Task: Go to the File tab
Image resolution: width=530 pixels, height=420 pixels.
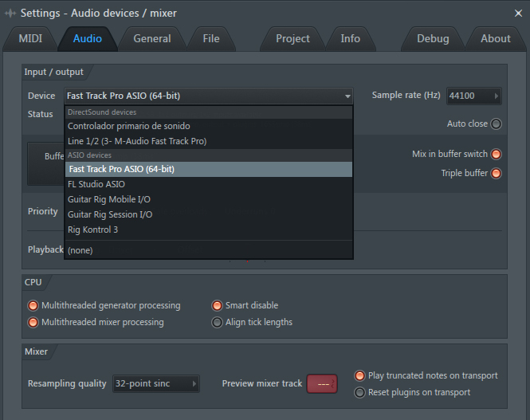Action: 211,38
